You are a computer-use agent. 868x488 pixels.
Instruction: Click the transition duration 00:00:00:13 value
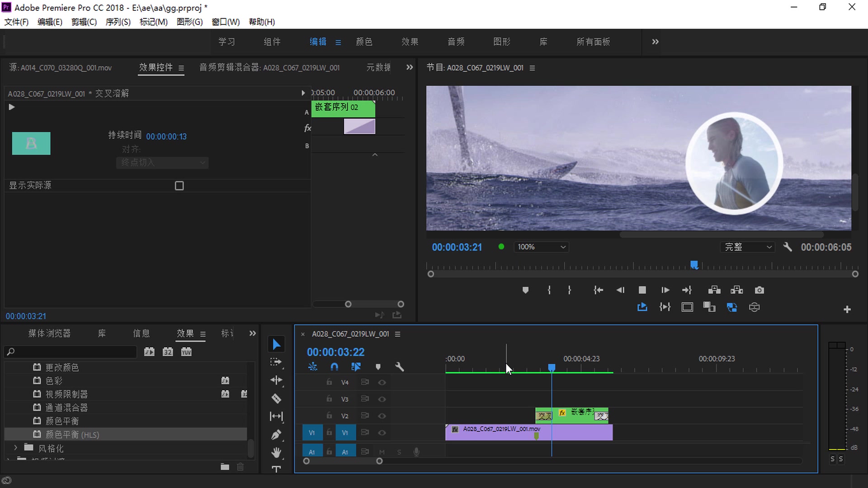(166, 136)
